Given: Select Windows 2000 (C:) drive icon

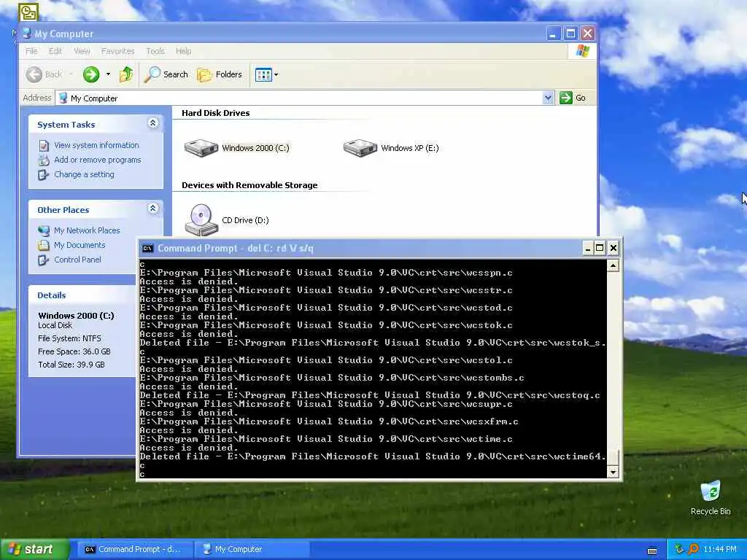Looking at the screenshot, I should coord(201,147).
